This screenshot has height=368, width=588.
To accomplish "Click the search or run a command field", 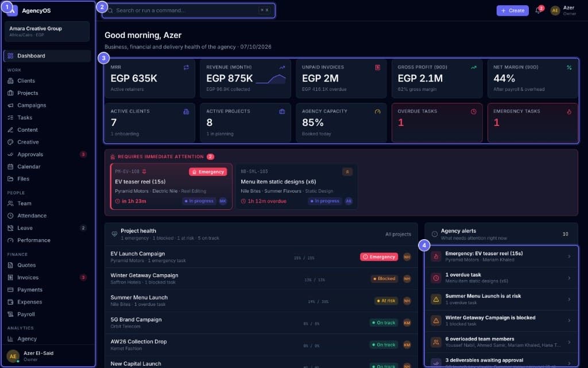I will point(188,10).
